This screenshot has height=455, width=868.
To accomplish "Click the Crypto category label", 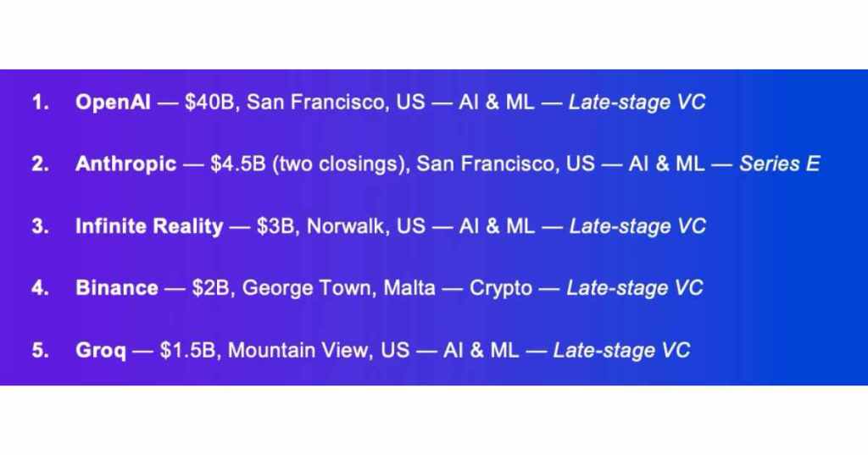I will [501, 288].
